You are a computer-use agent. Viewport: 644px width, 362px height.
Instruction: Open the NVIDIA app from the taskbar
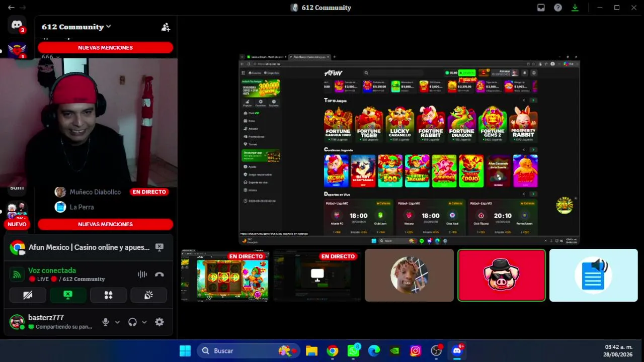(395, 351)
